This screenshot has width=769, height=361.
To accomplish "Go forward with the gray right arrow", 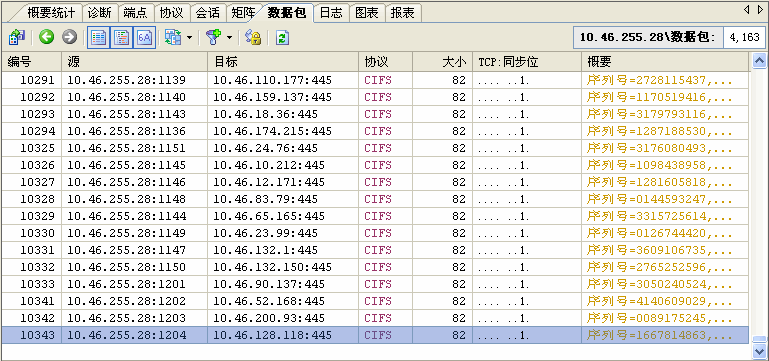I will 69,37.
